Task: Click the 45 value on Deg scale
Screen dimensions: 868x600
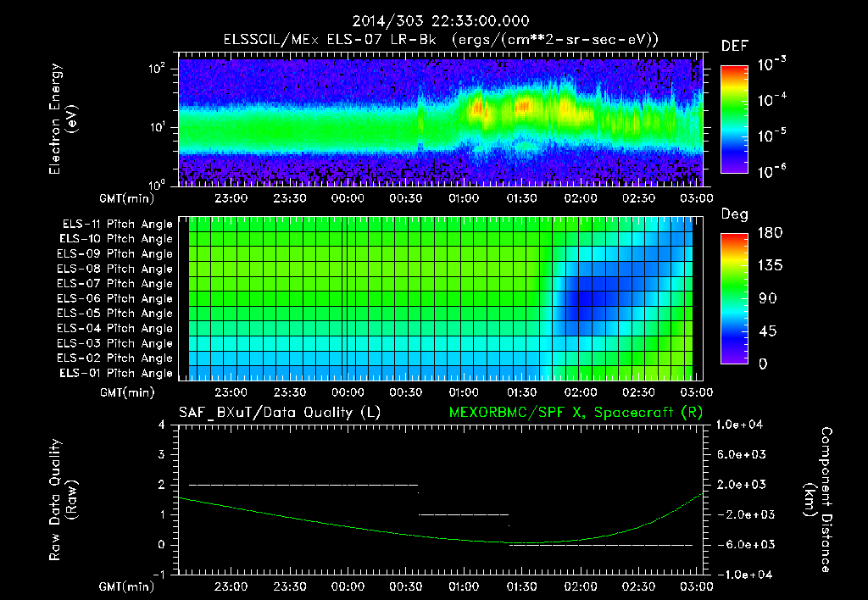Action: point(766,331)
